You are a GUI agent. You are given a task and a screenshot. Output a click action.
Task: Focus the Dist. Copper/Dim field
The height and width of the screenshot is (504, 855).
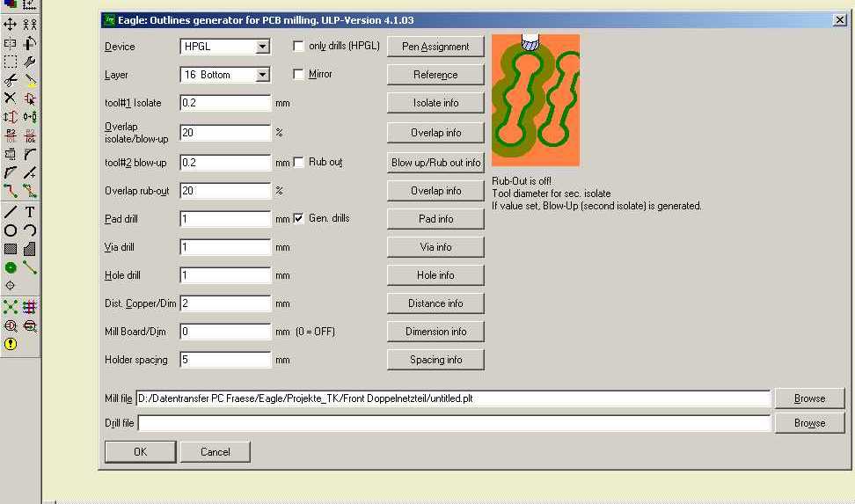[x=225, y=303]
